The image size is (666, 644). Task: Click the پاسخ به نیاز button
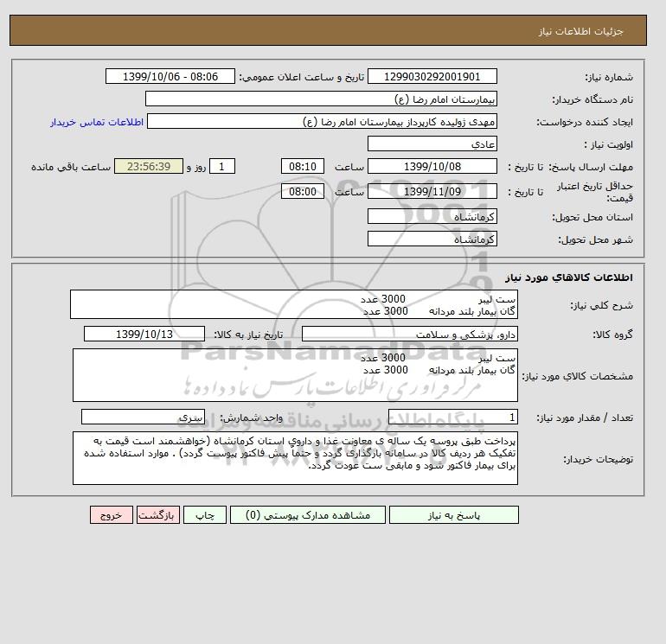coord(453,514)
